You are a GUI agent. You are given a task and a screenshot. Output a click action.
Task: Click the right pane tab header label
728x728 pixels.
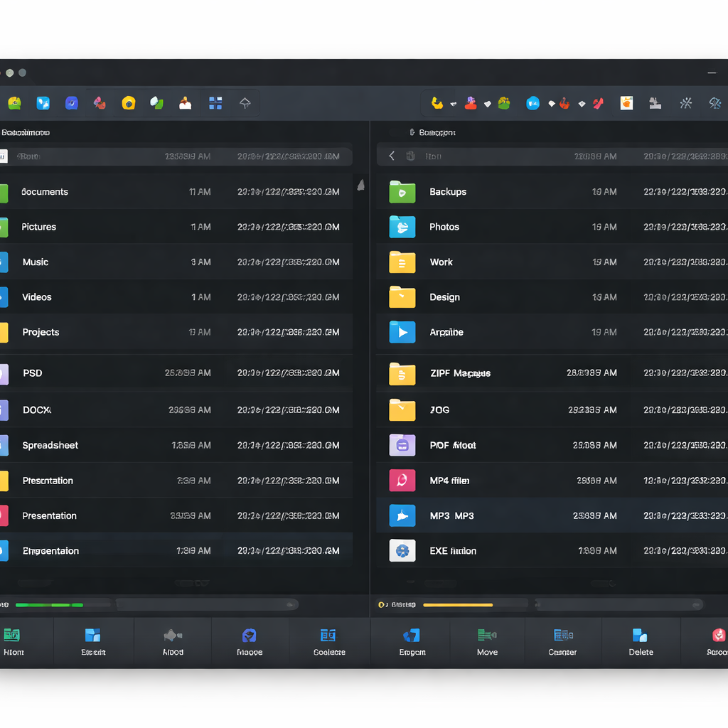point(437,132)
